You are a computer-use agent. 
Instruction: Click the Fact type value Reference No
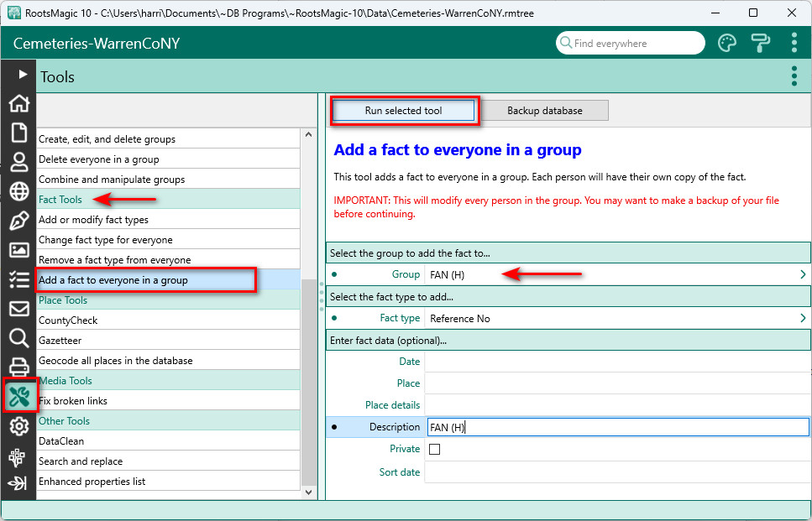(460, 319)
